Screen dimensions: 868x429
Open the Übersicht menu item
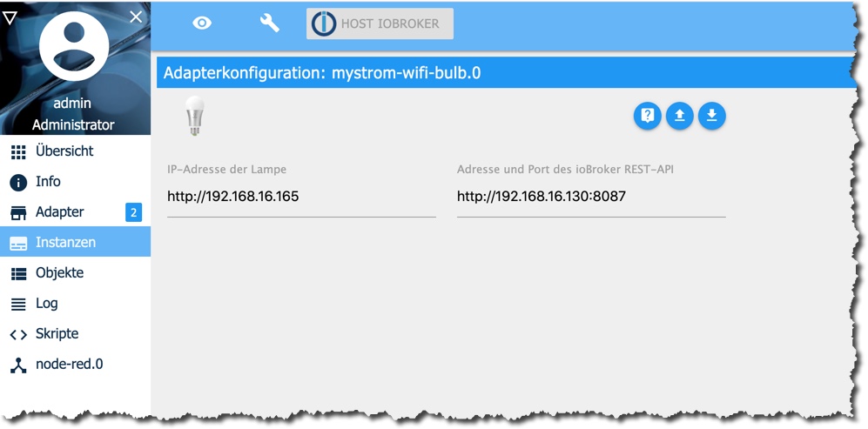[75, 151]
